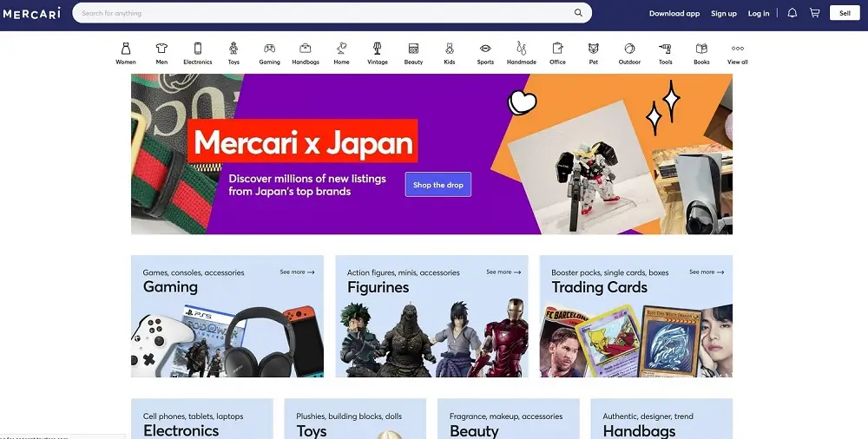This screenshot has height=439, width=868.
Task: Click the View all categories dots icon
Action: tap(737, 49)
